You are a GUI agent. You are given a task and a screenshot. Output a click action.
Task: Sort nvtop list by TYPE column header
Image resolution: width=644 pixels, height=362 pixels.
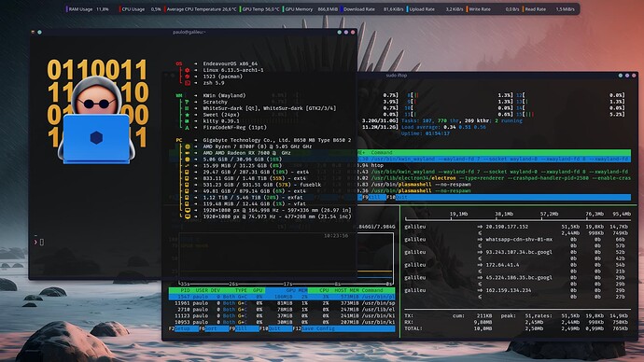[x=241, y=290]
